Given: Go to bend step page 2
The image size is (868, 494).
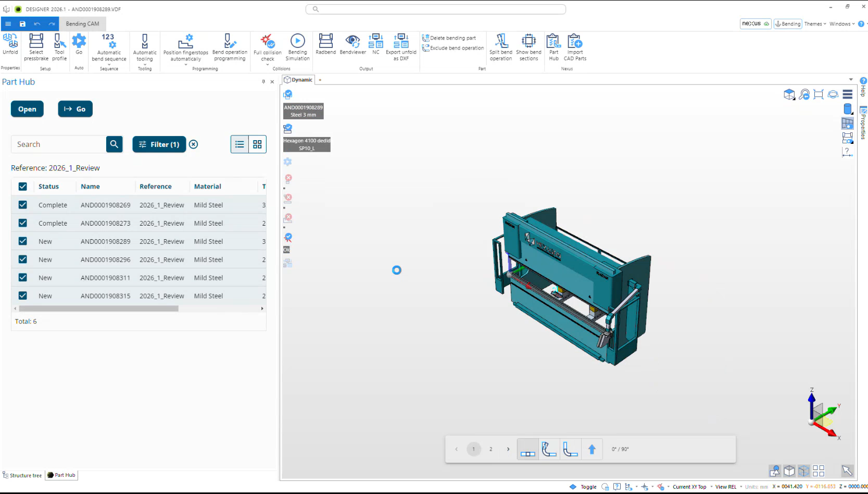Looking at the screenshot, I should tap(490, 449).
